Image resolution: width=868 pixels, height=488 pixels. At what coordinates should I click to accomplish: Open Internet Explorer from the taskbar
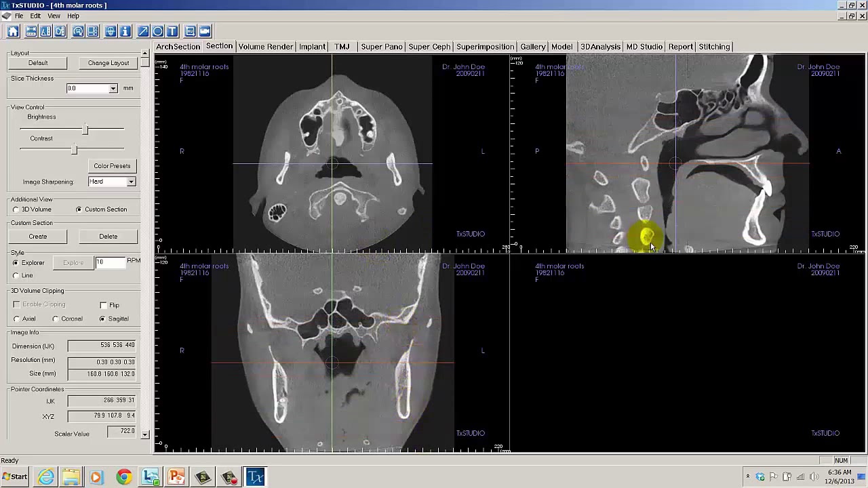[45, 477]
